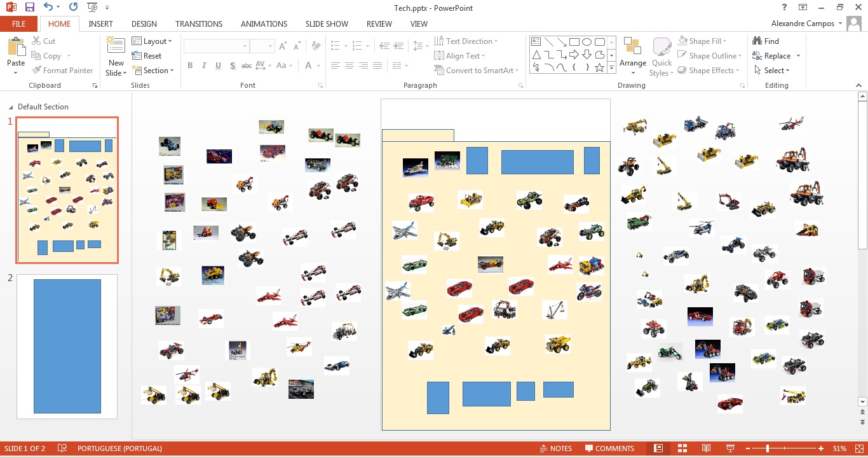Open the Arrange menu icon
Image resolution: width=868 pixels, height=458 pixels.
pos(632,46)
